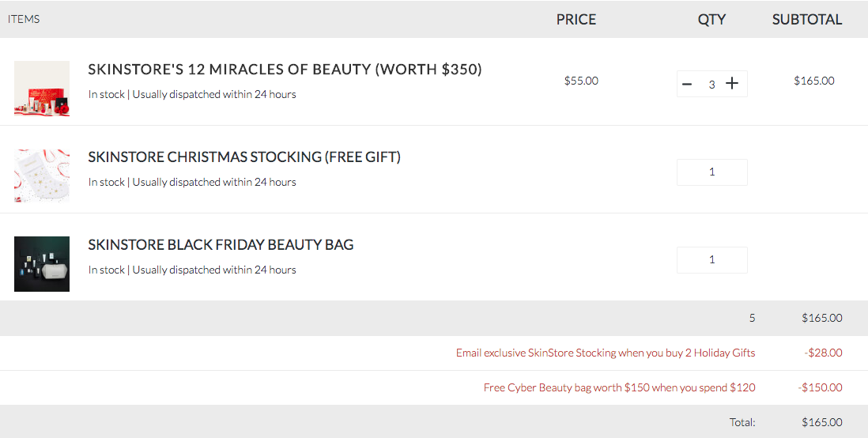Open the Christmas Stocking product image
This screenshot has height=438, width=868.
coord(42,176)
